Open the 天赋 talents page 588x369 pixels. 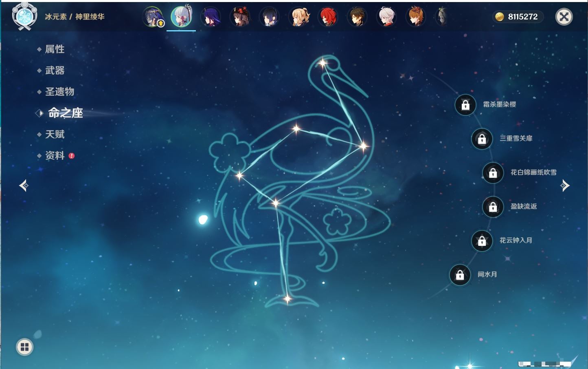pos(55,134)
